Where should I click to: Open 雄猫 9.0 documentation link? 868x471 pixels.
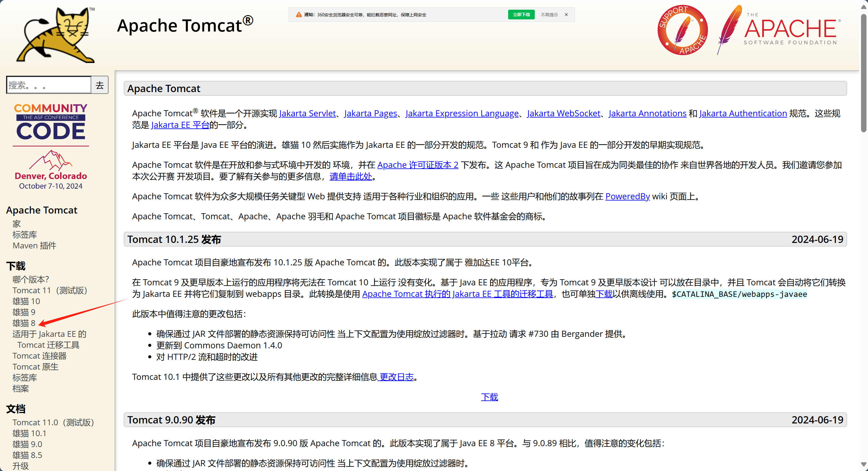[x=27, y=444]
